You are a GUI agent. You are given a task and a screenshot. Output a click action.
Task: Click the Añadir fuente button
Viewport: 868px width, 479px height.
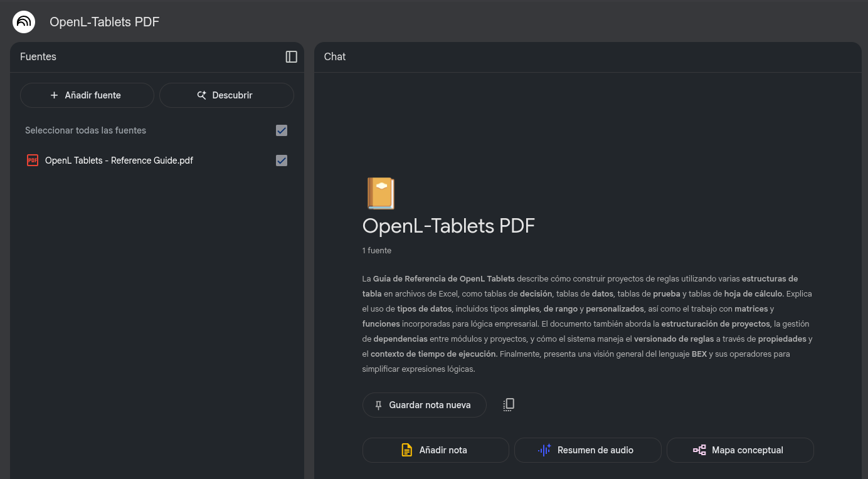87,95
